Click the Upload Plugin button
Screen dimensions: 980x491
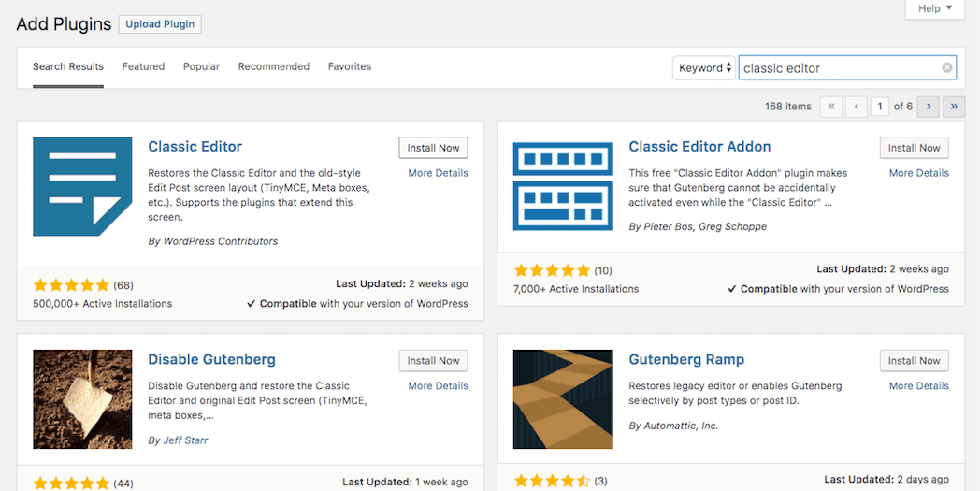click(x=160, y=24)
